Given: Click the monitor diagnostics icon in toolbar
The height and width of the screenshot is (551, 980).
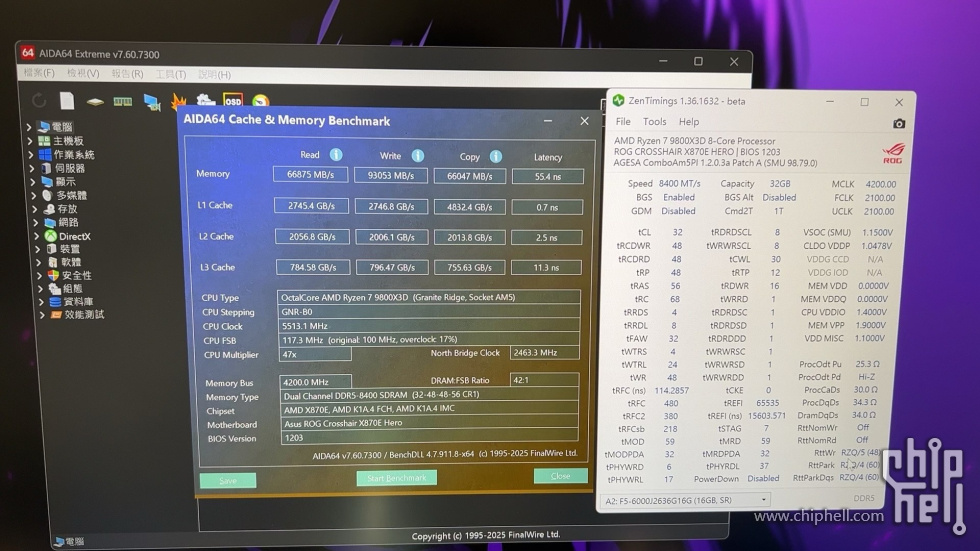Looking at the screenshot, I should [152, 102].
